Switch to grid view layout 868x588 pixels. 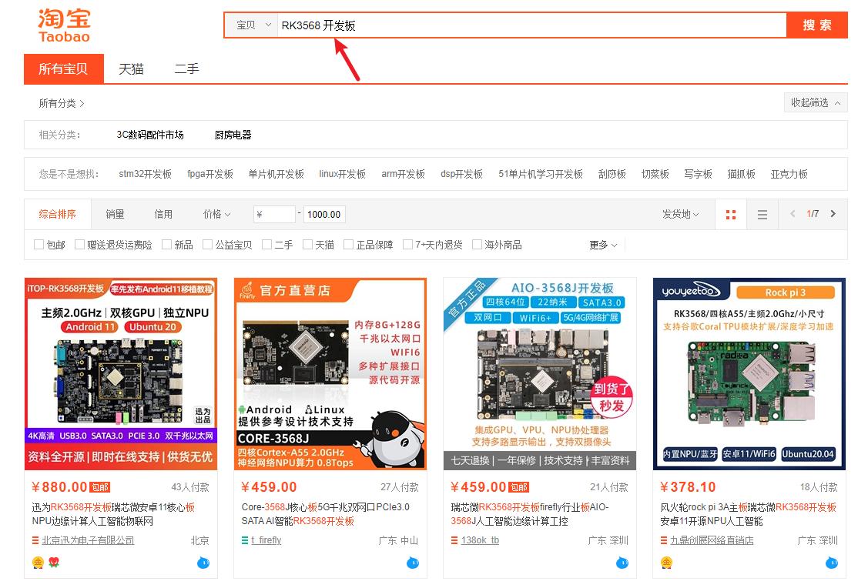730,215
